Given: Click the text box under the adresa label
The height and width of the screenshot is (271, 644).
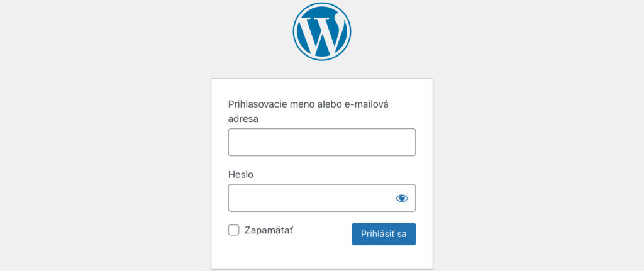Looking at the screenshot, I should click(x=322, y=142).
